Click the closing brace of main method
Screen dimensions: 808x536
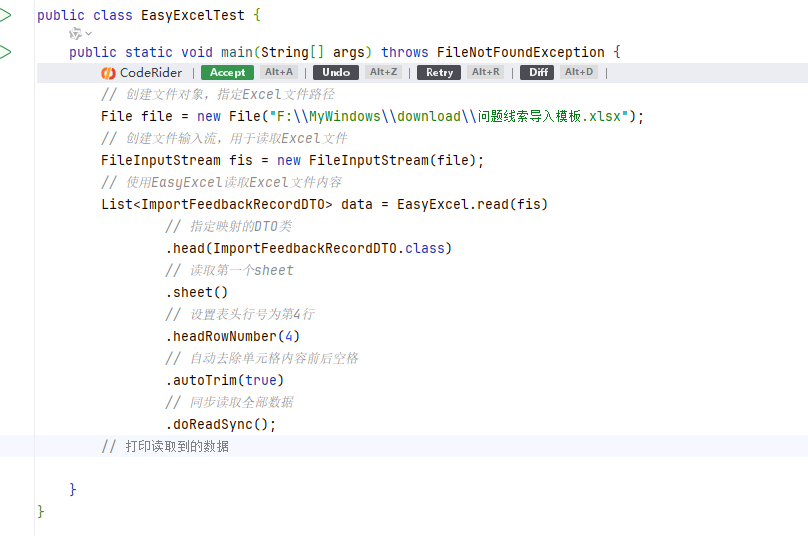[x=73, y=489]
